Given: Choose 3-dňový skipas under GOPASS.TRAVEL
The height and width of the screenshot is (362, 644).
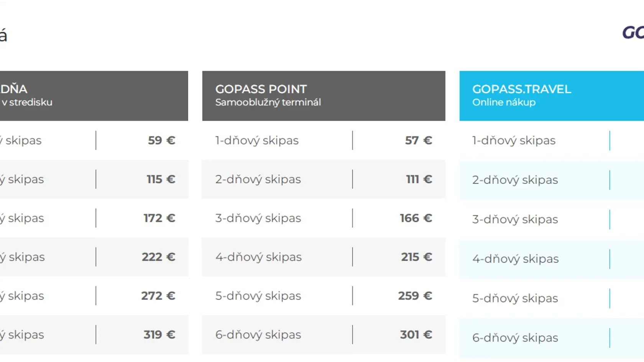Looking at the screenshot, I should coord(515,219).
